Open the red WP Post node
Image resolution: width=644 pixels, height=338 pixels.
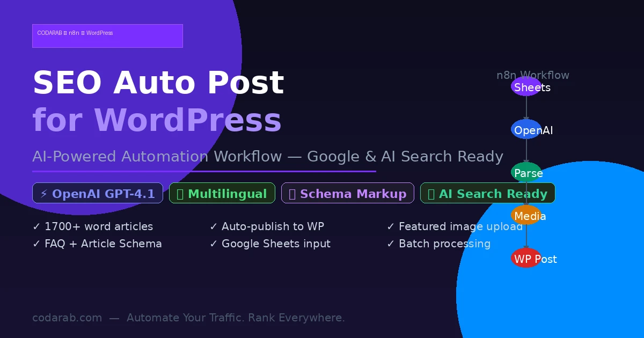(526, 259)
